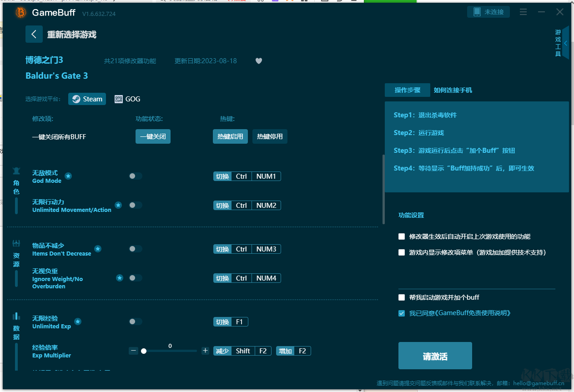Switch to 如何连接手机 tab
The height and width of the screenshot is (392, 574).
453,90
